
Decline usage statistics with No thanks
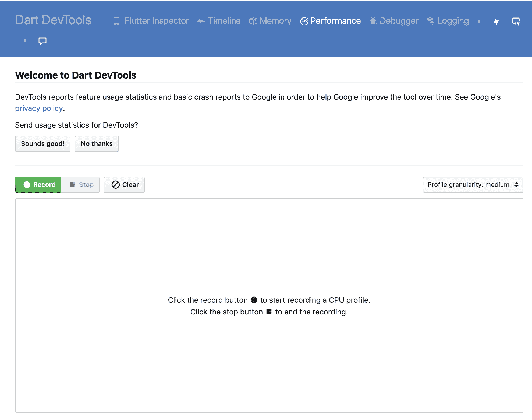(x=97, y=144)
